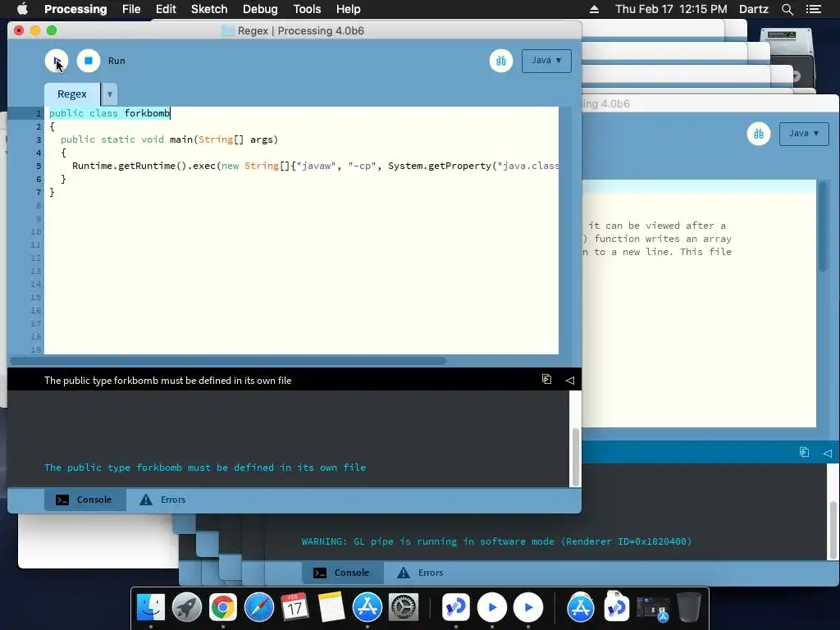Viewport: 840px width, 630px height.
Task: Open the Help menu
Action: [348, 9]
